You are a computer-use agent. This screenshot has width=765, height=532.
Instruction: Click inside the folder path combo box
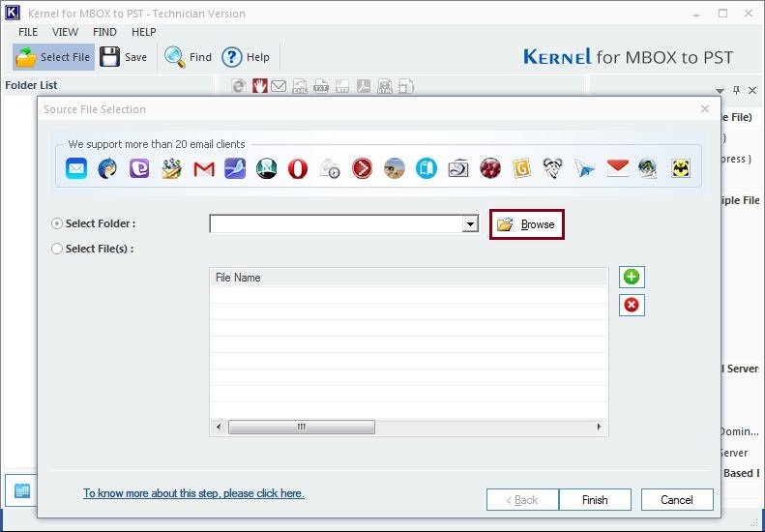click(337, 224)
